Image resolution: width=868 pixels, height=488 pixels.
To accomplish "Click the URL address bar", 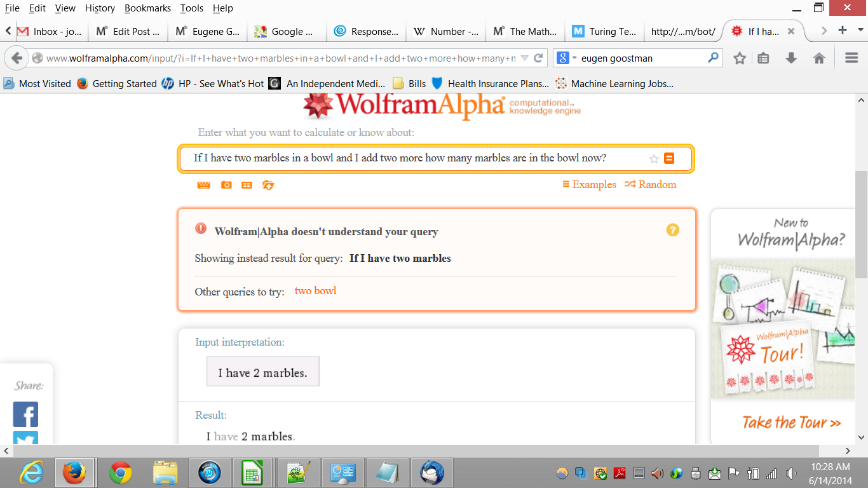I will point(280,58).
